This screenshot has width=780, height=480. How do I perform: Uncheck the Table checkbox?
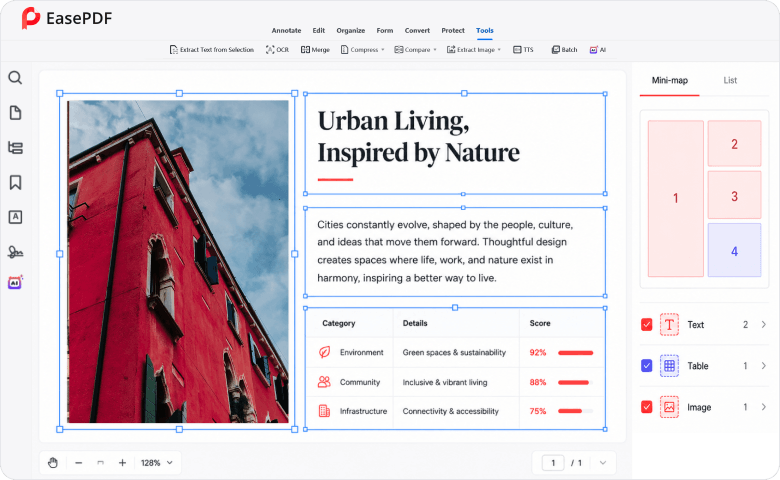647,366
